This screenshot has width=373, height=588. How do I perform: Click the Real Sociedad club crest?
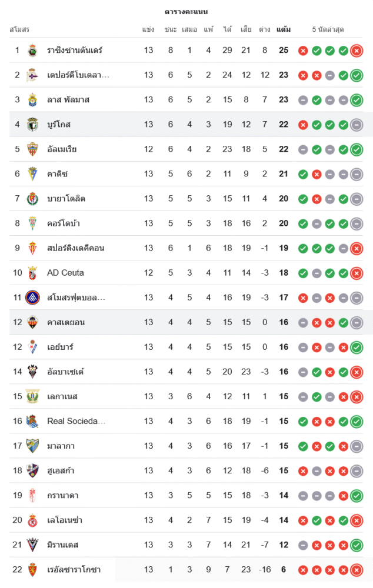tap(32, 421)
